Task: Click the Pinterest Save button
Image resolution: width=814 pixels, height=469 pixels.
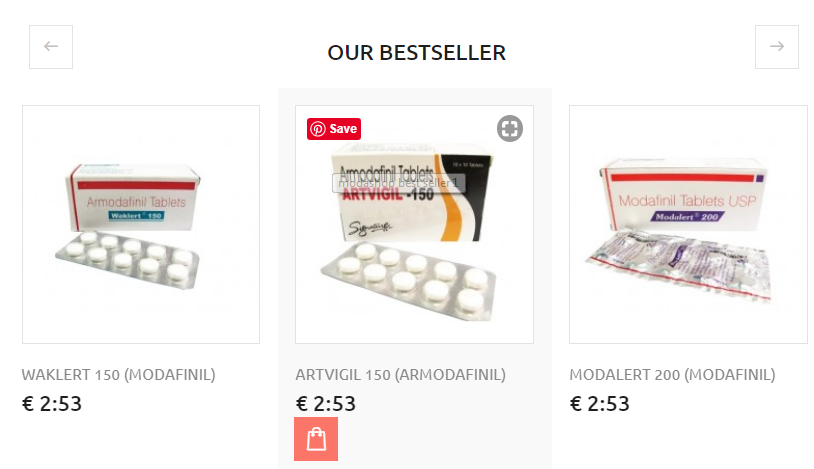Action: click(334, 129)
